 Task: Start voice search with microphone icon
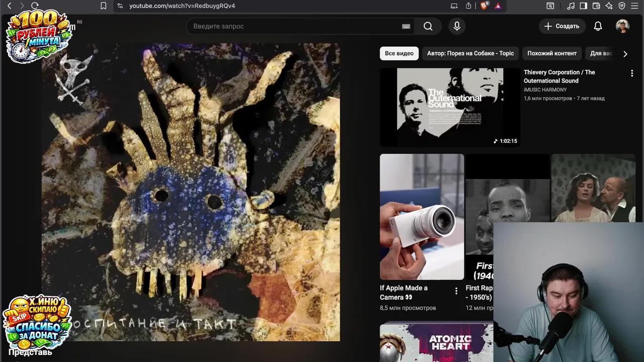[x=457, y=26]
